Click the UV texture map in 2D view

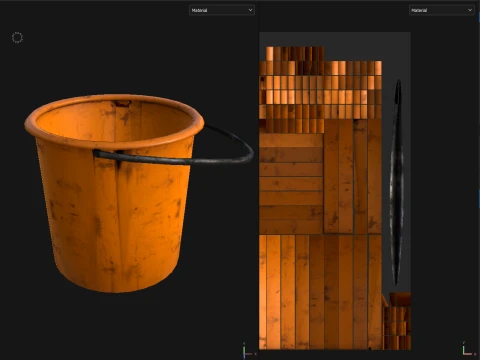[x=335, y=191]
